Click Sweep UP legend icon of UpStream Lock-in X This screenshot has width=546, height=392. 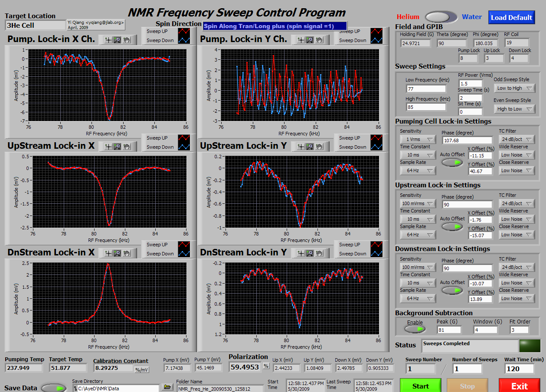pos(184,138)
